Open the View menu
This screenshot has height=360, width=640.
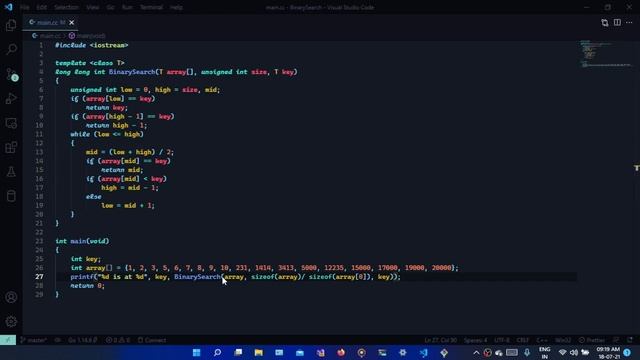tap(93, 7)
